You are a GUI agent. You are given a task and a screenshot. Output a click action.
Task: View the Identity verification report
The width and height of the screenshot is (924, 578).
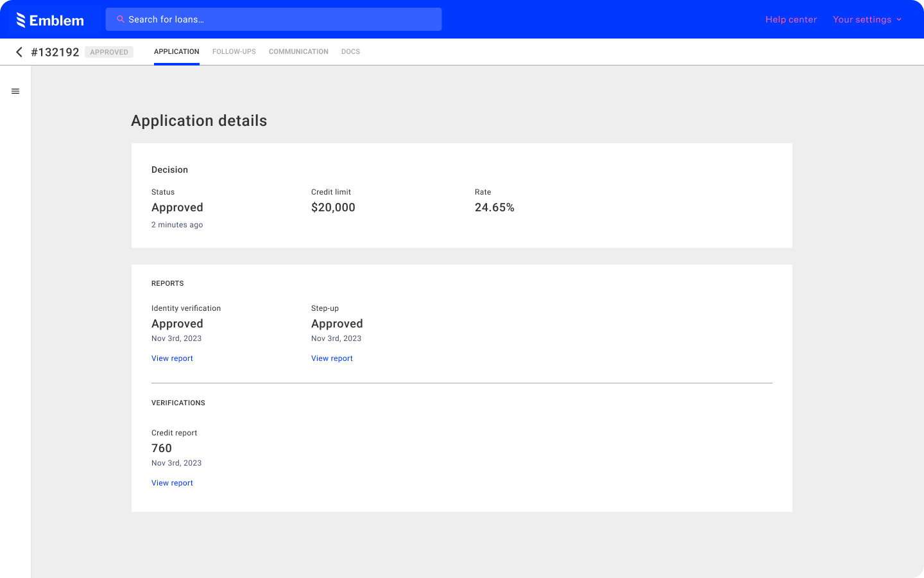(172, 358)
